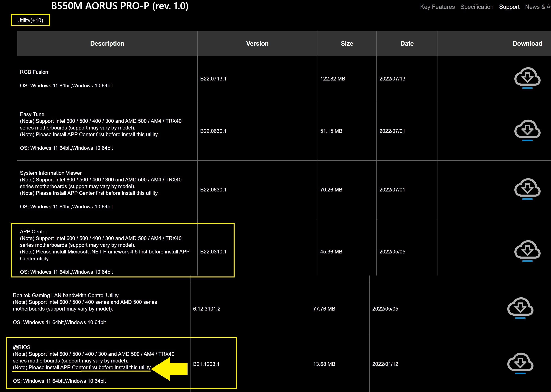This screenshot has width=551, height=392.
Task: Download RGB Fusion utility via cloud icon
Action: pyautogui.click(x=527, y=78)
